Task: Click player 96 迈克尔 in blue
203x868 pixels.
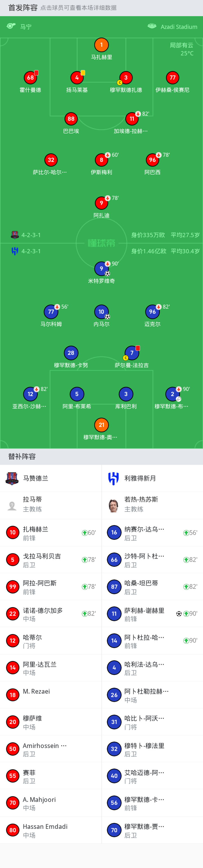Action: tap(152, 312)
